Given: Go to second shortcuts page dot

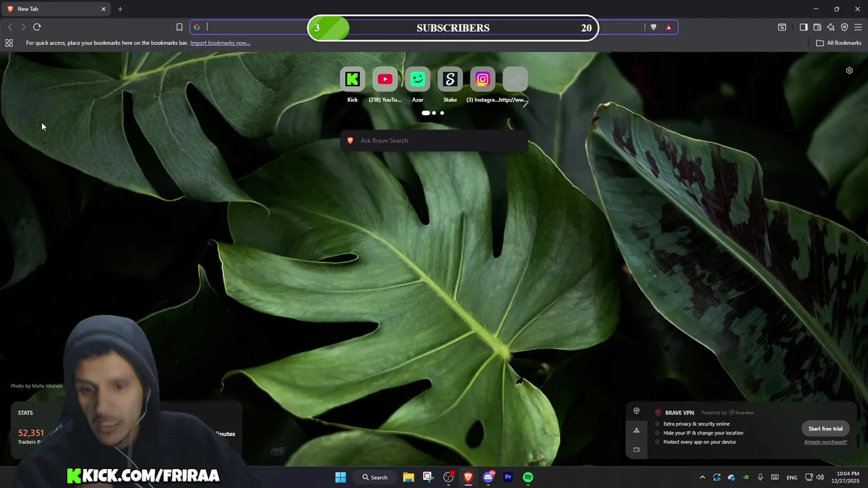Looking at the screenshot, I should click(x=434, y=113).
